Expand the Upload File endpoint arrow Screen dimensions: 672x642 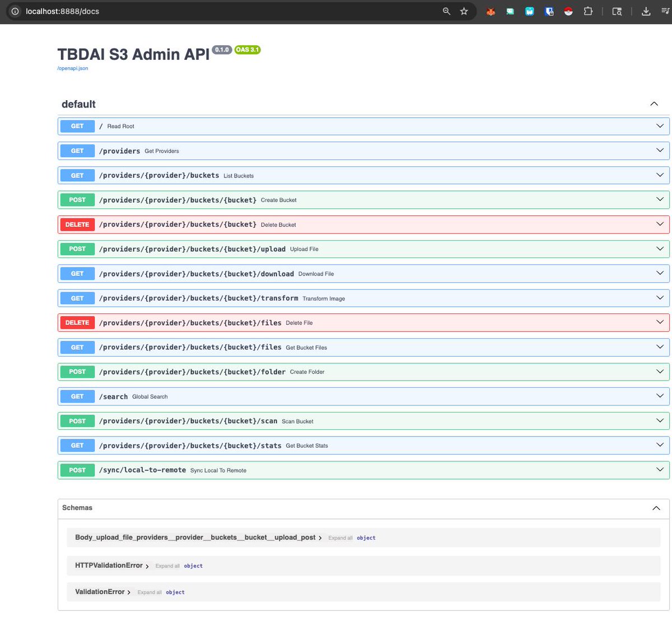[x=660, y=249]
